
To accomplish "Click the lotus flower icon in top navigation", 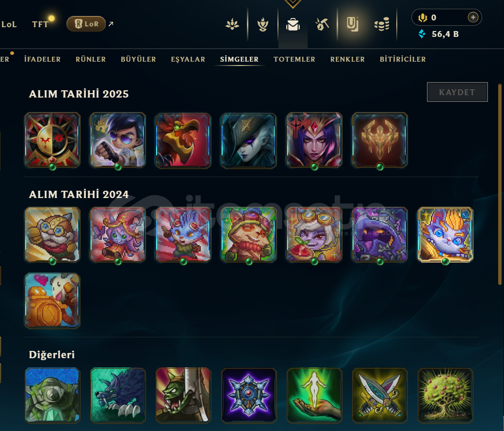I will [x=232, y=24].
